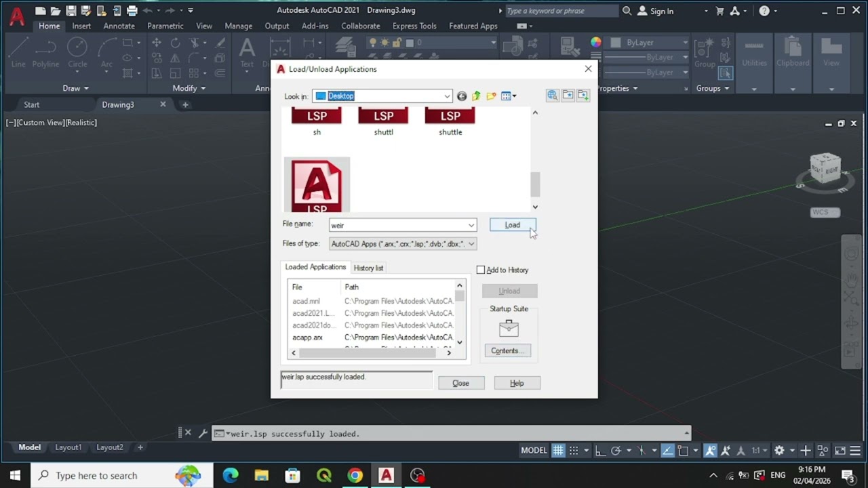
Task: Select the Polyline tool in ribbon
Action: [45, 52]
